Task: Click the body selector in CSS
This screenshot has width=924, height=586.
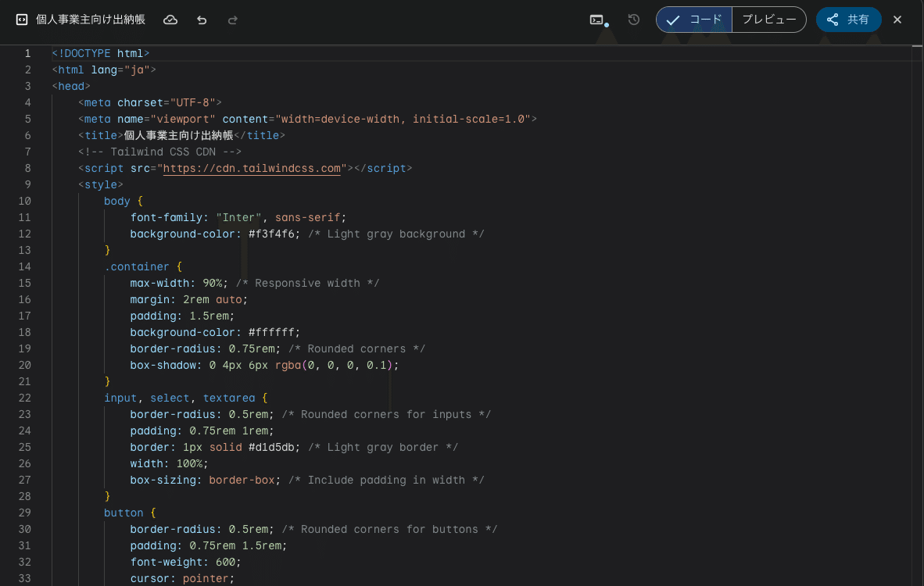Action: pos(116,202)
